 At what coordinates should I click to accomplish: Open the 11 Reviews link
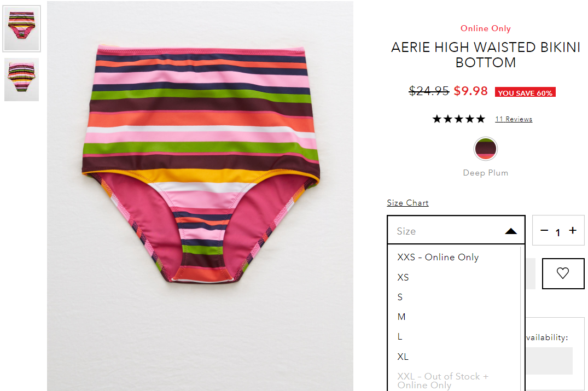pyautogui.click(x=514, y=119)
